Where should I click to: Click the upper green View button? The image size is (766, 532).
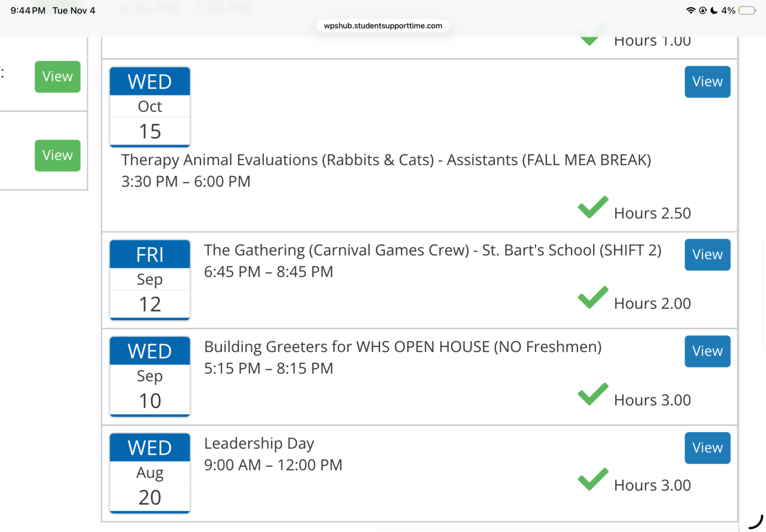click(x=57, y=77)
